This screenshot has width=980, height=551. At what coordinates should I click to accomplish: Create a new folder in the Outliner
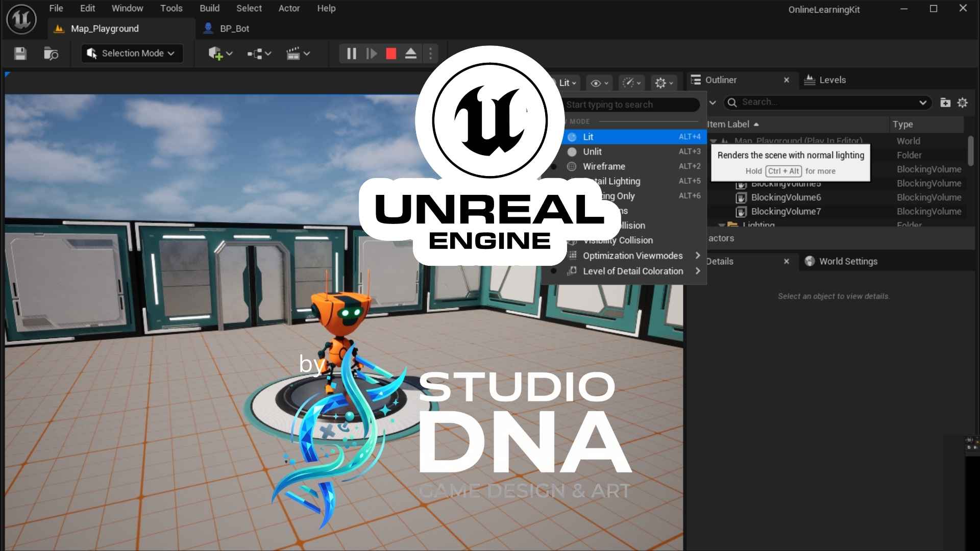point(945,103)
